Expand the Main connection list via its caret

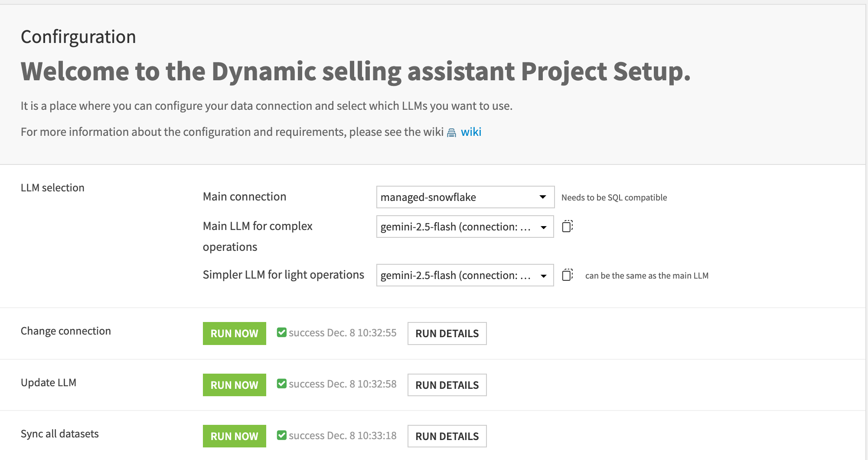click(542, 197)
